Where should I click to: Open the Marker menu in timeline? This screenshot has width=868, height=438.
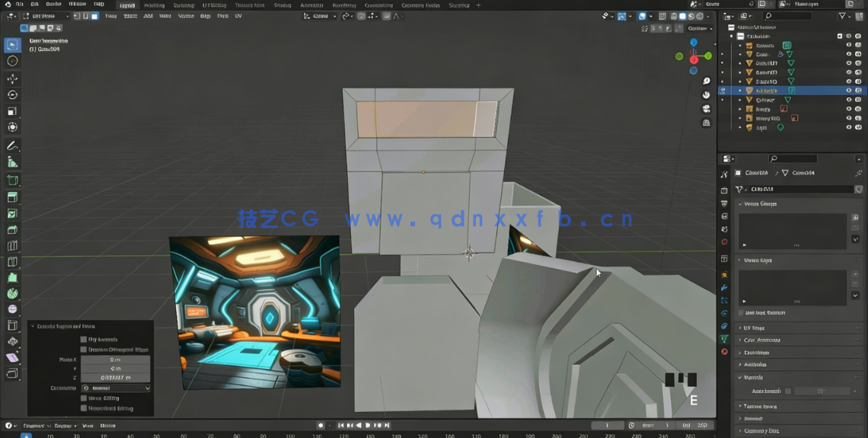coord(107,426)
